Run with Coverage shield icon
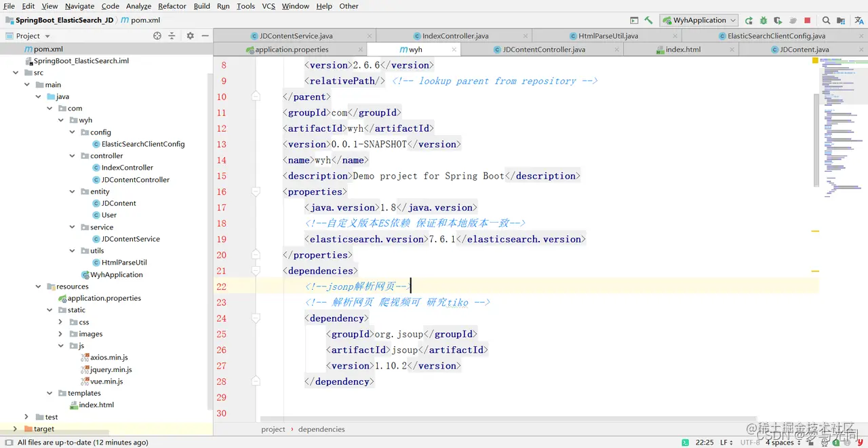 [778, 20]
